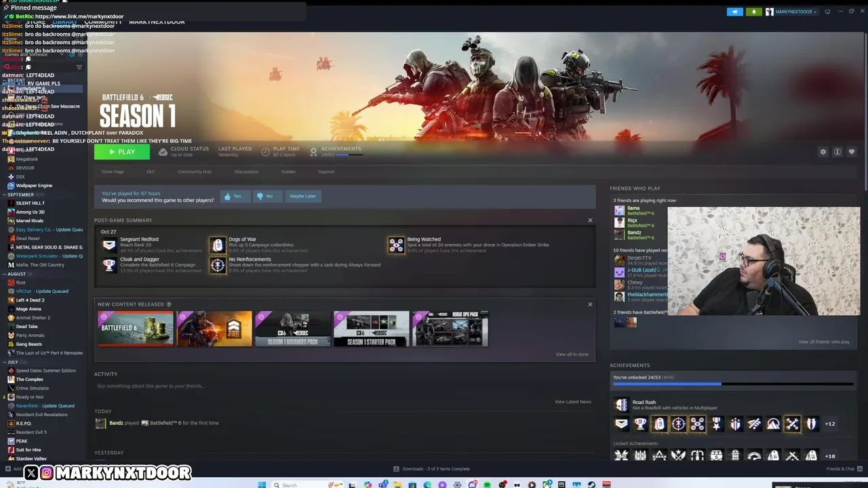Viewport: 868px width, 488px height.
Task: Click the Being Watched achievement icon
Action: (x=396, y=245)
